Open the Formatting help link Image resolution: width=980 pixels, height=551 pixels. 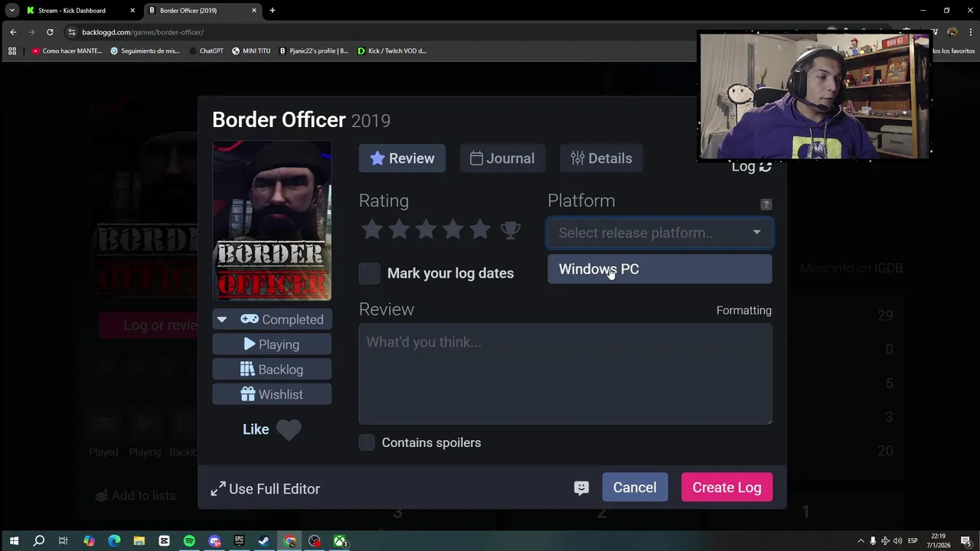pos(743,310)
